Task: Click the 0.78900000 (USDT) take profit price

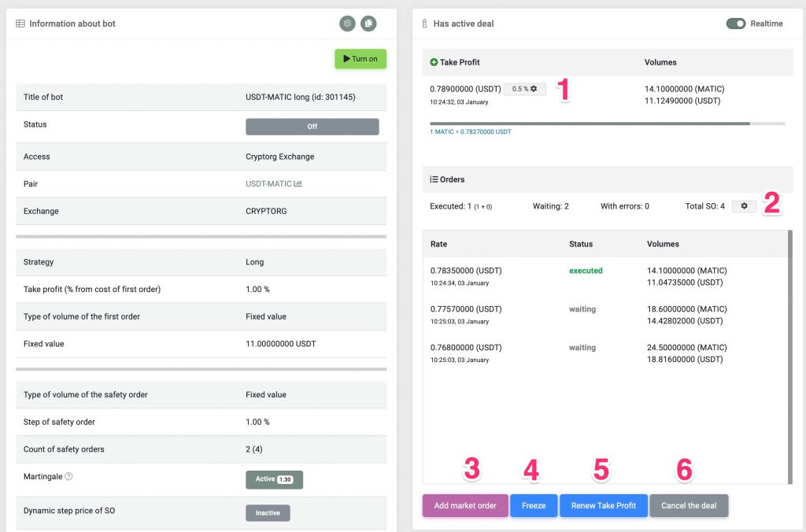Action: pyautogui.click(x=465, y=89)
